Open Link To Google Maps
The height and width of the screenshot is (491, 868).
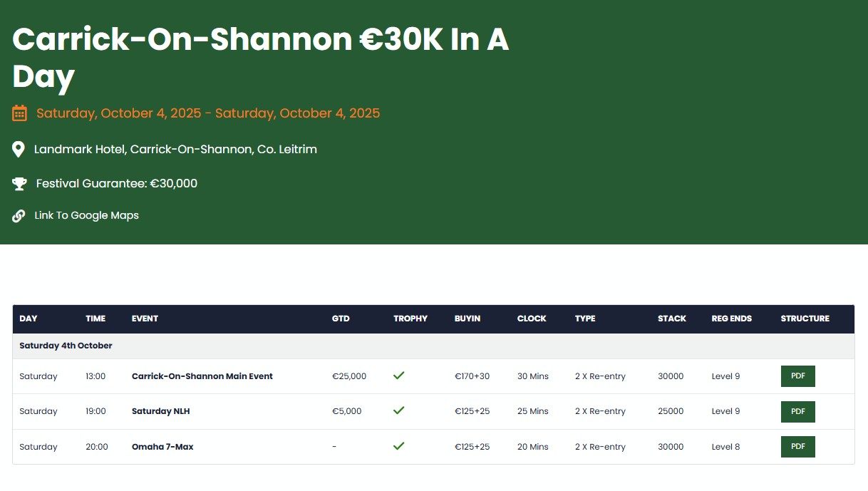click(86, 215)
